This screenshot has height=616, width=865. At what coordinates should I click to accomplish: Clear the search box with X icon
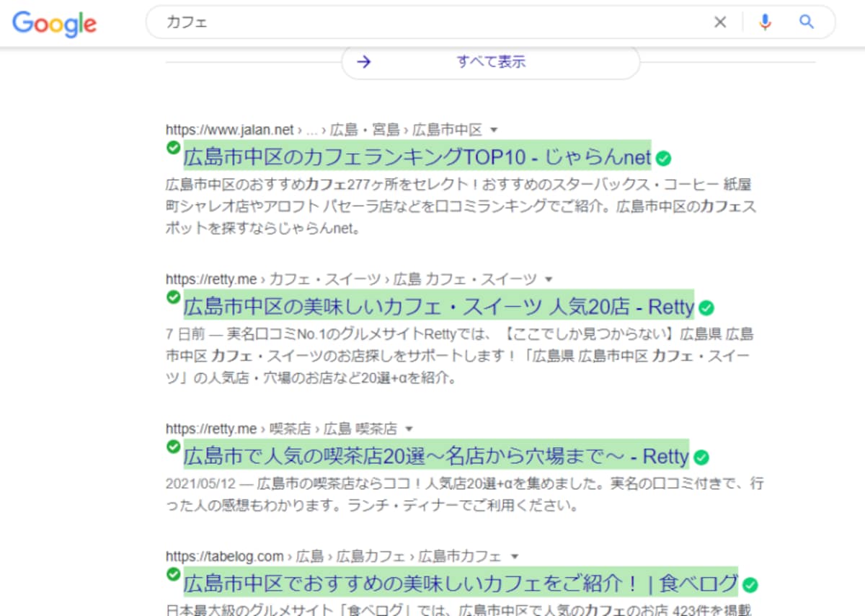click(x=720, y=22)
